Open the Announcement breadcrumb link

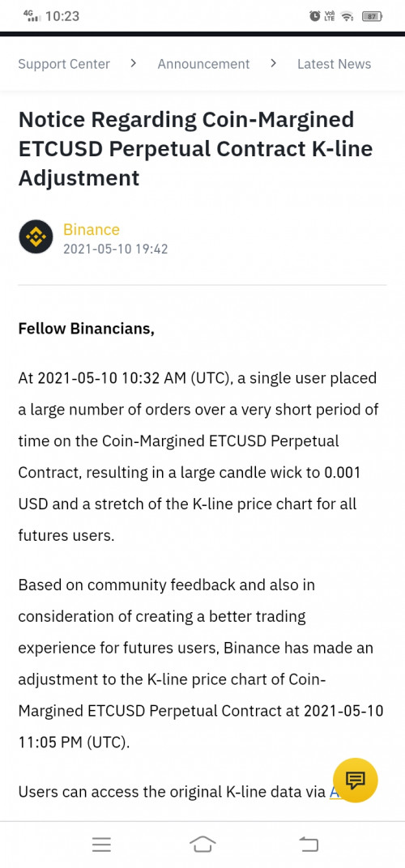point(203,64)
